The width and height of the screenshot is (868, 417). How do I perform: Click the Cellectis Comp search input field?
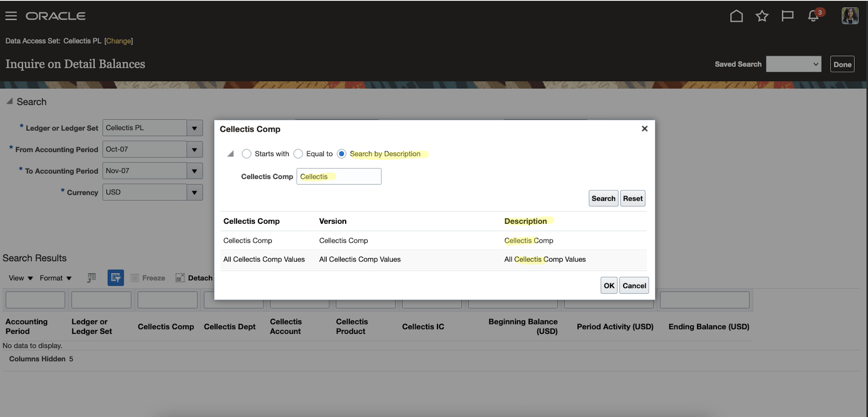click(x=339, y=176)
